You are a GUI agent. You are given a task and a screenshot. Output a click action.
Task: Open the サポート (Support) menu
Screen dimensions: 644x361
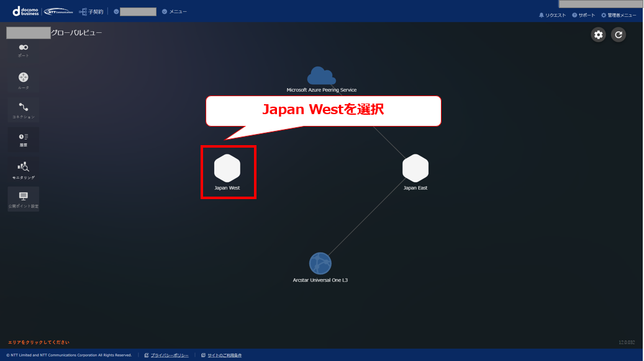point(584,15)
